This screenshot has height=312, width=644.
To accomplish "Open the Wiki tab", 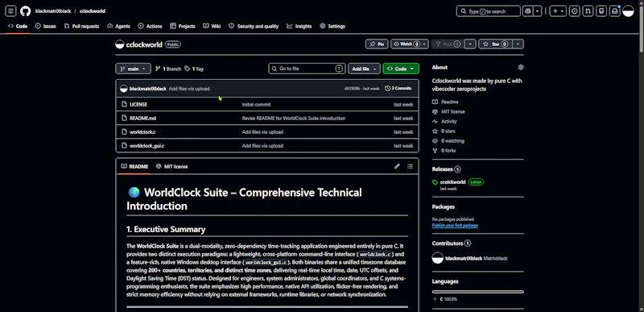I will (x=212, y=26).
